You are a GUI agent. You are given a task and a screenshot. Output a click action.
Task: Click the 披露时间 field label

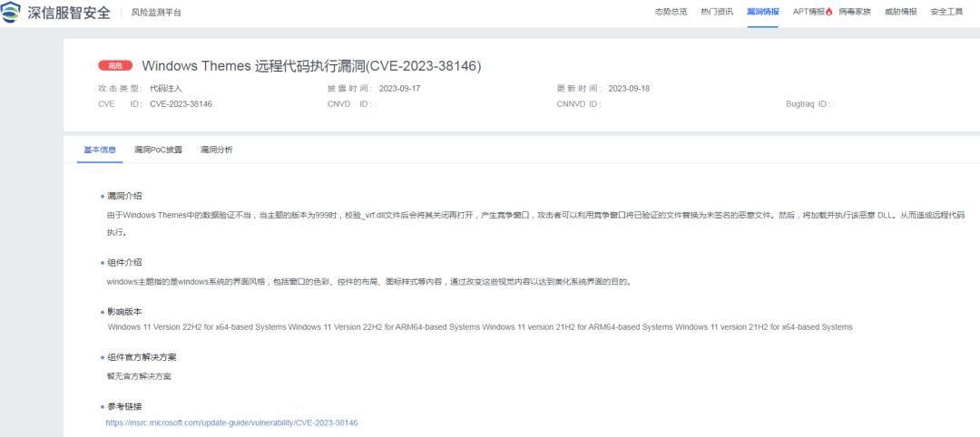point(350,89)
